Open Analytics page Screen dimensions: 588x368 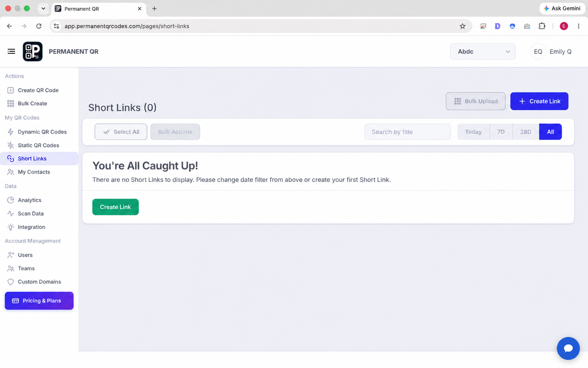point(29,200)
